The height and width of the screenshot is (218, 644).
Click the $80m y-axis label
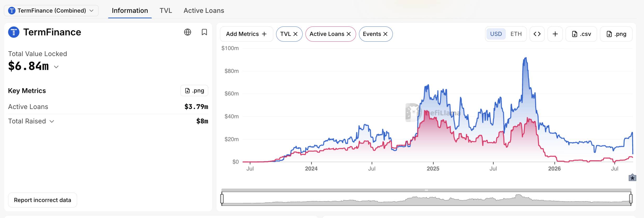[232, 71]
